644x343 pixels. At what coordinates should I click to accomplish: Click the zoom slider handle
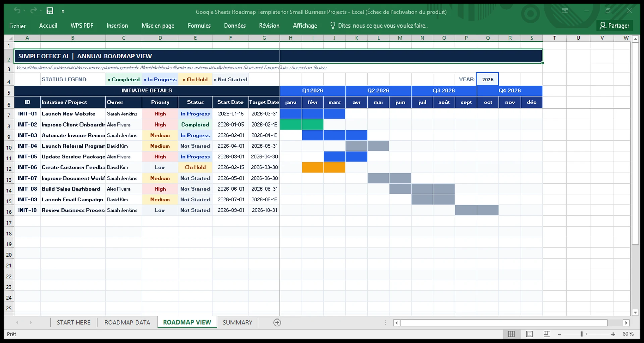(x=582, y=334)
